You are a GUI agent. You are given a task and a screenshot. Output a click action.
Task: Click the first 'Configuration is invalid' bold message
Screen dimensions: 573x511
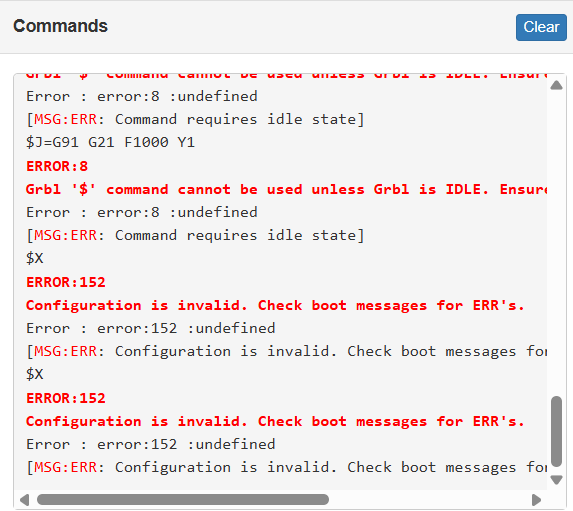coord(275,306)
